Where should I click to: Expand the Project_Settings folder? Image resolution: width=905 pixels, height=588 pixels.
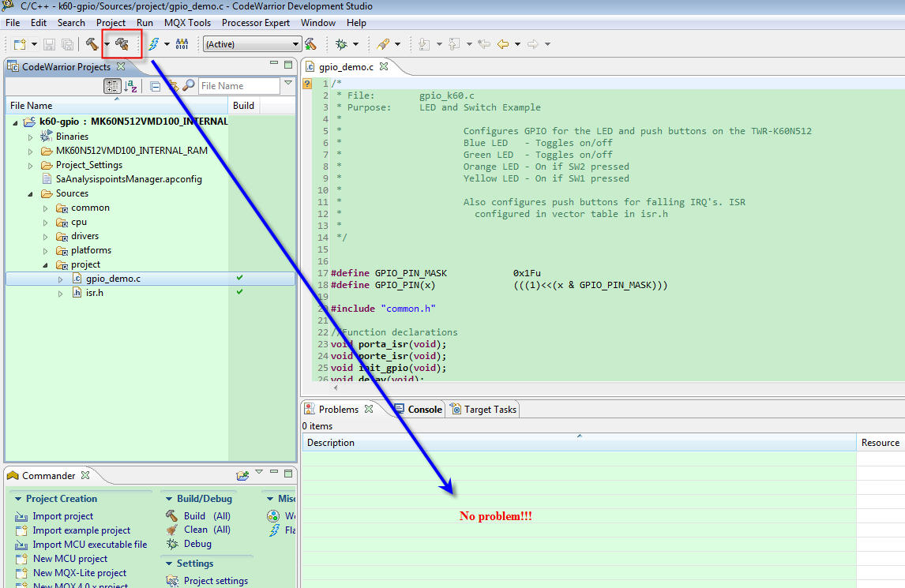coord(31,166)
